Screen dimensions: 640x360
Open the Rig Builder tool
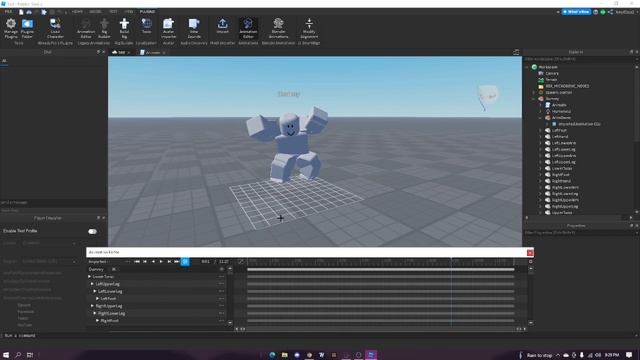tap(104, 28)
